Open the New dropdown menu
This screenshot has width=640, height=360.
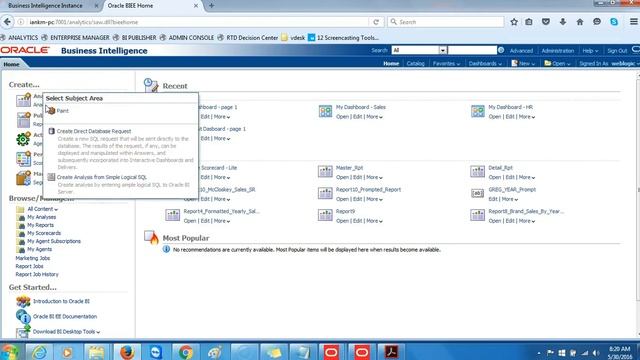(523, 64)
